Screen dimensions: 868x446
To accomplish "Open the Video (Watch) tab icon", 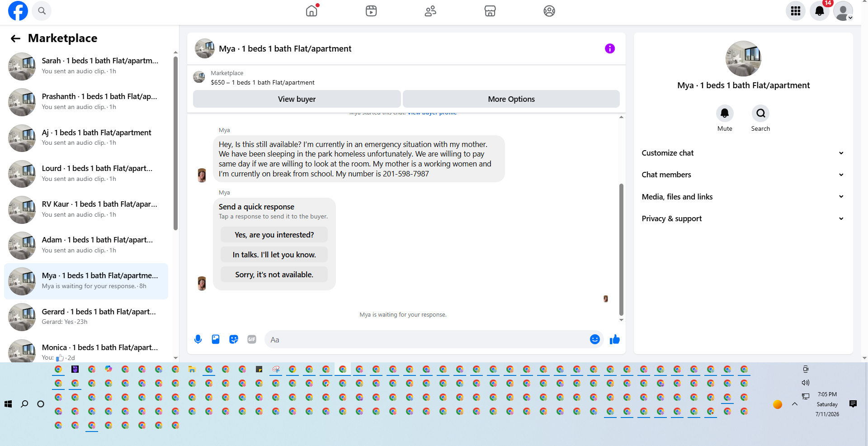I will coord(371,11).
